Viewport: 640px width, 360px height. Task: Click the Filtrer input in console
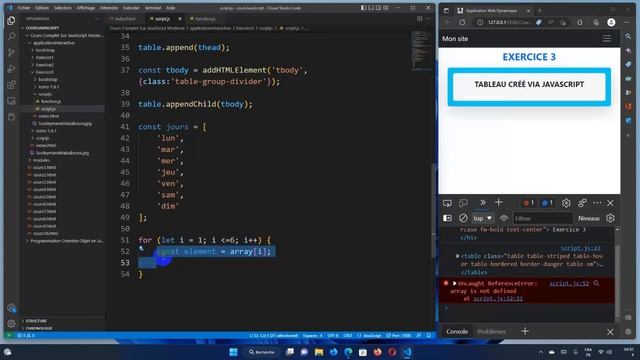coord(542,218)
